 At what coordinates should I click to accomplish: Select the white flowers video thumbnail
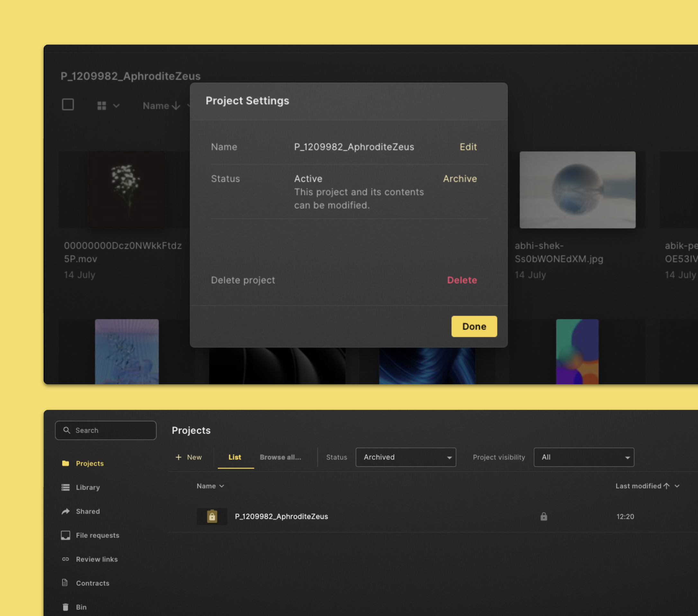pyautogui.click(x=126, y=190)
